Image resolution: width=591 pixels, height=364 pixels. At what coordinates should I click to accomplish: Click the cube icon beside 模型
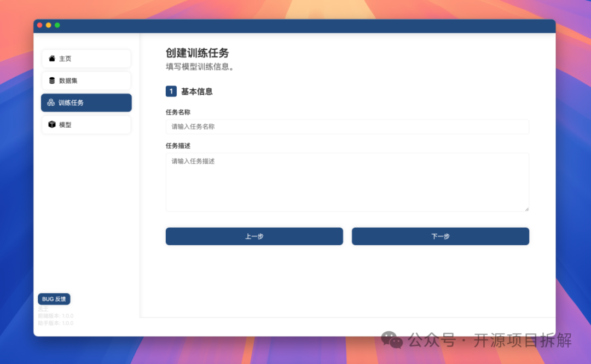(51, 124)
